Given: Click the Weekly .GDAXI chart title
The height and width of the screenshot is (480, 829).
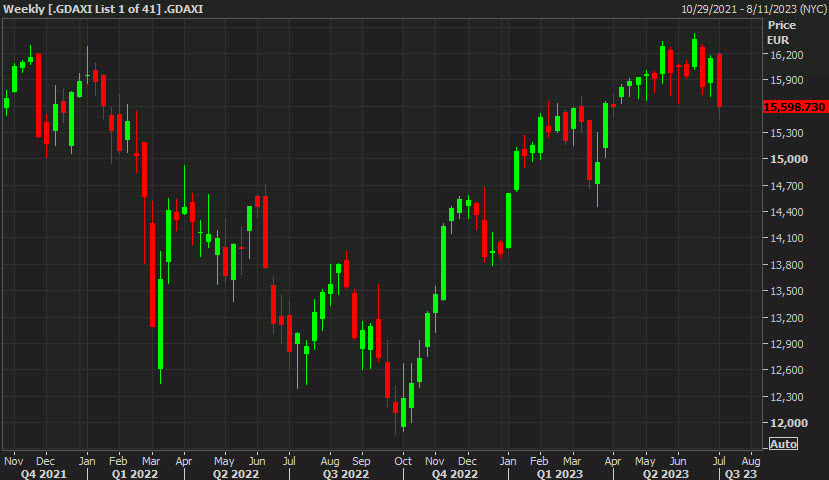Looking at the screenshot, I should (x=103, y=9).
